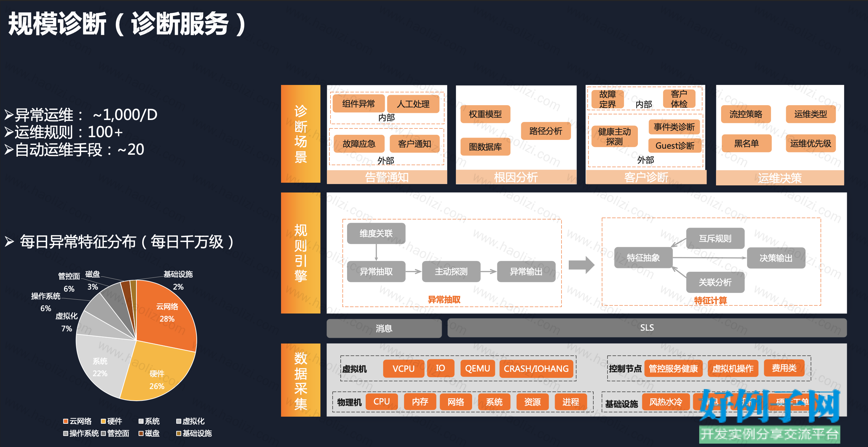Click the 权重模型 block

[485, 114]
